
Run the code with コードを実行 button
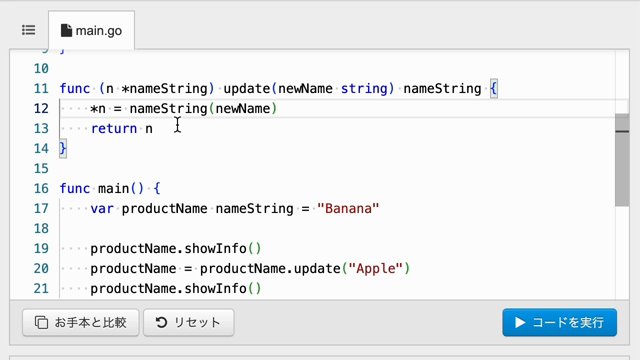560,322
